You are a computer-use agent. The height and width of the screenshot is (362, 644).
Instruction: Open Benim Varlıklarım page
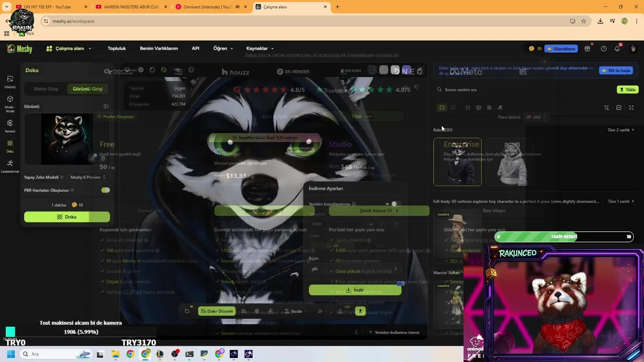159,49
